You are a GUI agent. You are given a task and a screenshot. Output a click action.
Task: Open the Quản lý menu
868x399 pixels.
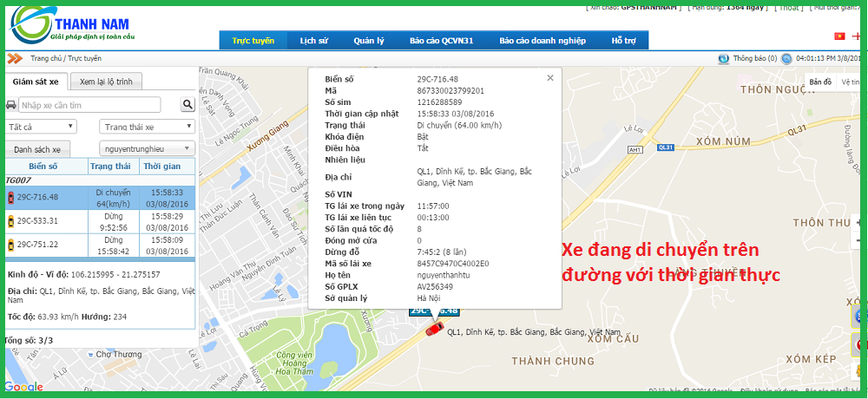tap(369, 41)
